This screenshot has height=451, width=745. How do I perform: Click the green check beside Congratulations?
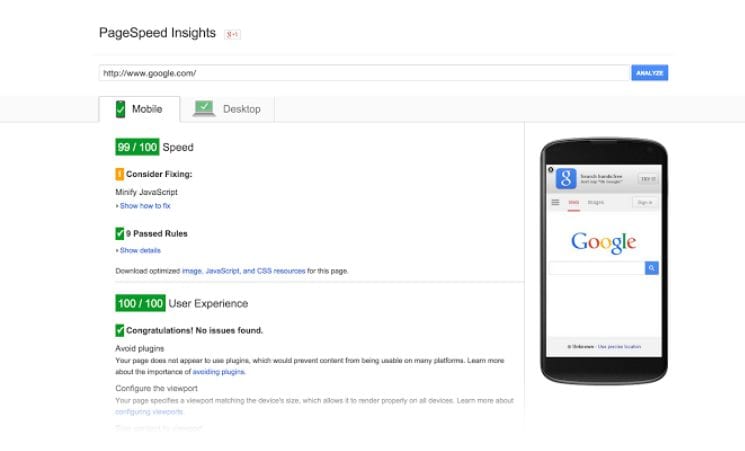[x=120, y=330]
